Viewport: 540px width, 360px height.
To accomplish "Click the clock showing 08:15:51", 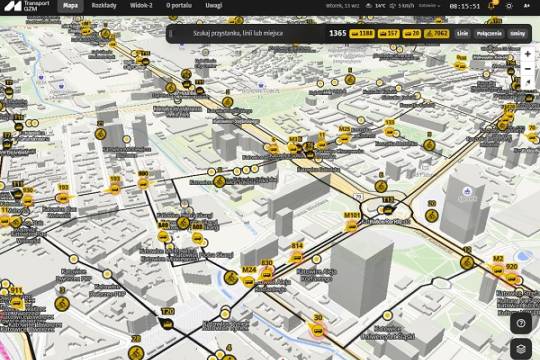I will coord(465,6).
